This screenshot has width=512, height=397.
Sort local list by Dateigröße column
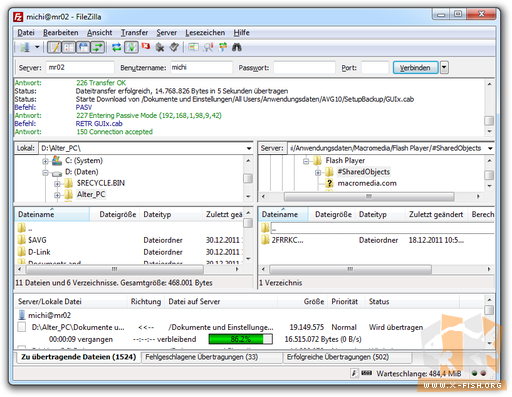pyautogui.click(x=115, y=214)
